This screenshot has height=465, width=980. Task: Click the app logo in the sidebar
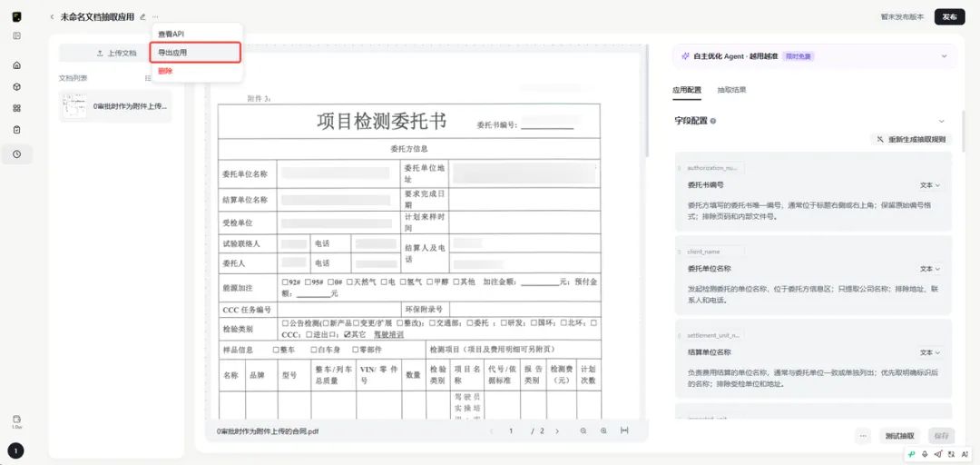[x=17, y=17]
